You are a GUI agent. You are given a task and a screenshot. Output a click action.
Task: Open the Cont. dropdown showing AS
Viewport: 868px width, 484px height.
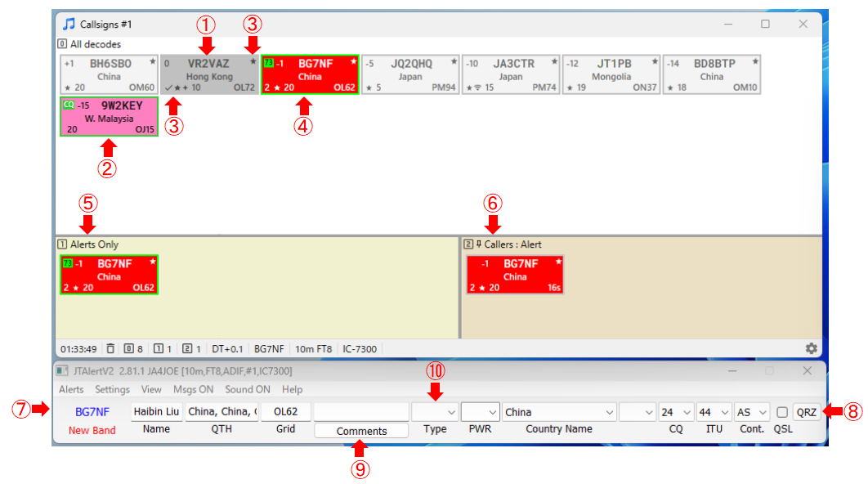click(x=752, y=412)
